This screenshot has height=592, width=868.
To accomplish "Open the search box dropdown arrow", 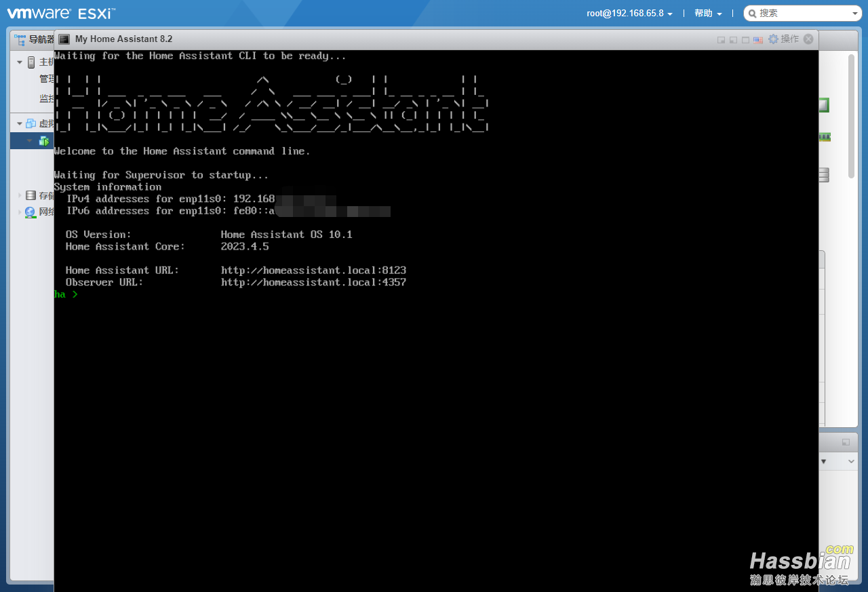I will pyautogui.click(x=855, y=14).
